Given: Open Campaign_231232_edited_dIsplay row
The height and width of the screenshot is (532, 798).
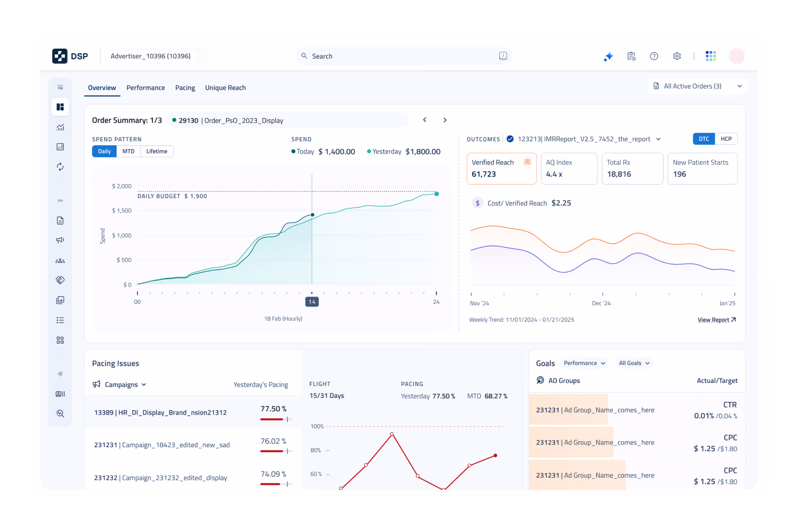Looking at the screenshot, I should click(x=193, y=477).
